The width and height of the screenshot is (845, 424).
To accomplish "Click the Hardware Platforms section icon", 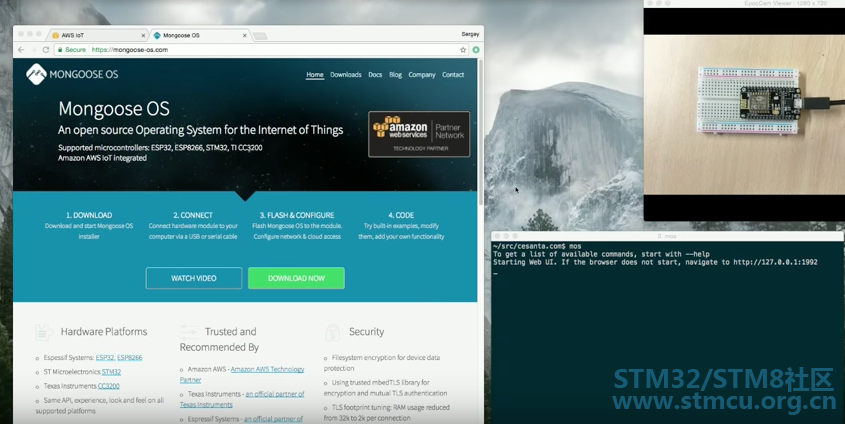I will [x=44, y=332].
